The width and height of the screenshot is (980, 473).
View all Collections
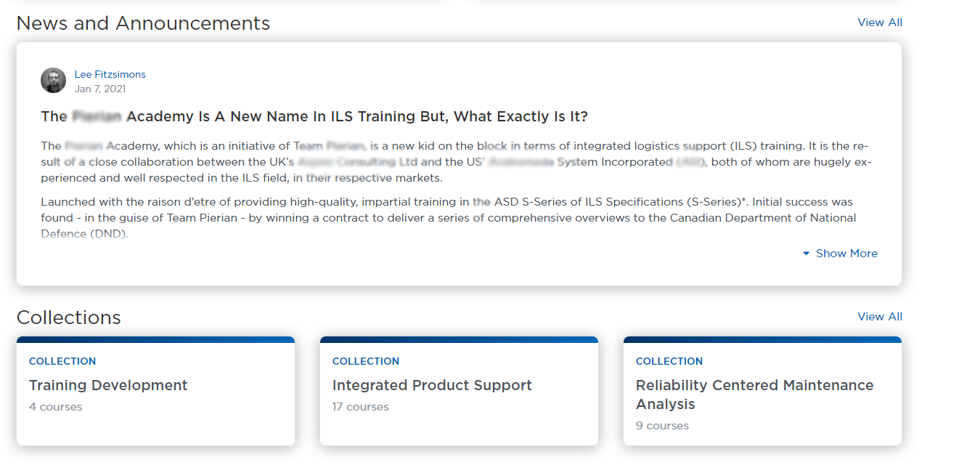click(880, 317)
